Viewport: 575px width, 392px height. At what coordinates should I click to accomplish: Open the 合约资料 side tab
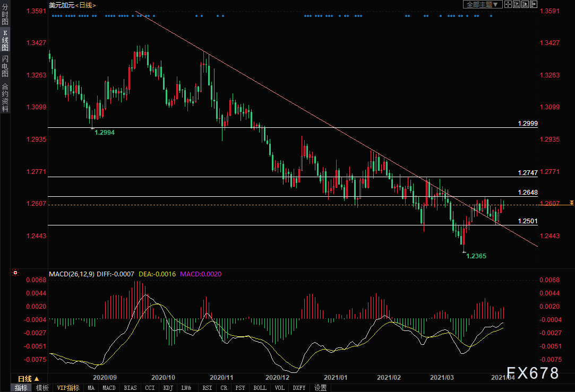click(x=5, y=97)
